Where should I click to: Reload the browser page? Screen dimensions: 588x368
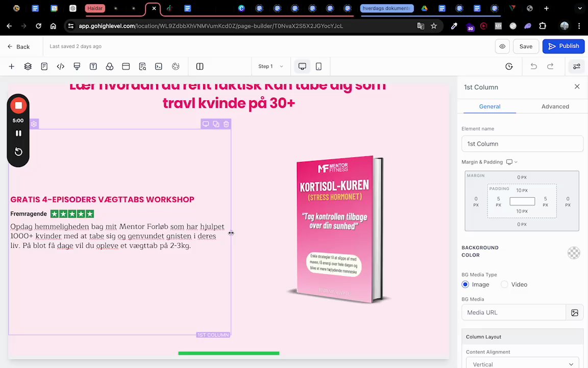click(38, 26)
